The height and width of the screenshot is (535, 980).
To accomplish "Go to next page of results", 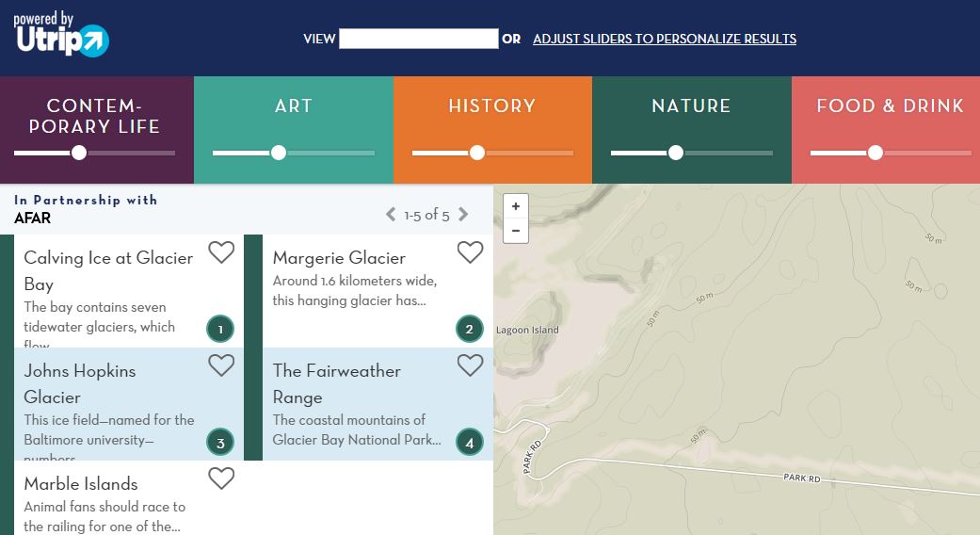I will 463,215.
